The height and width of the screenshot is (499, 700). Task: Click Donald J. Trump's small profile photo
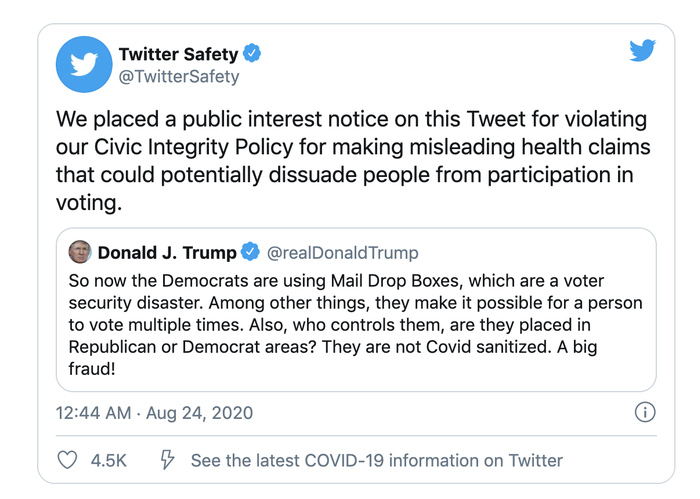80,252
